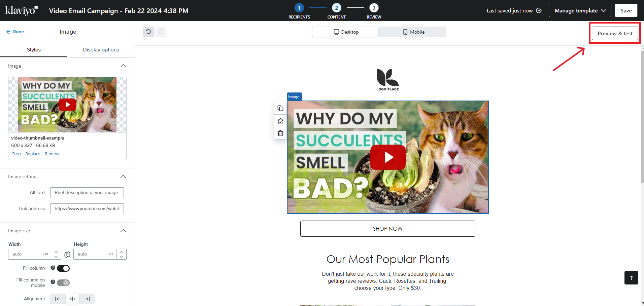The height and width of the screenshot is (306, 644).
Task: Collapse the Image size section
Action: [x=123, y=231]
